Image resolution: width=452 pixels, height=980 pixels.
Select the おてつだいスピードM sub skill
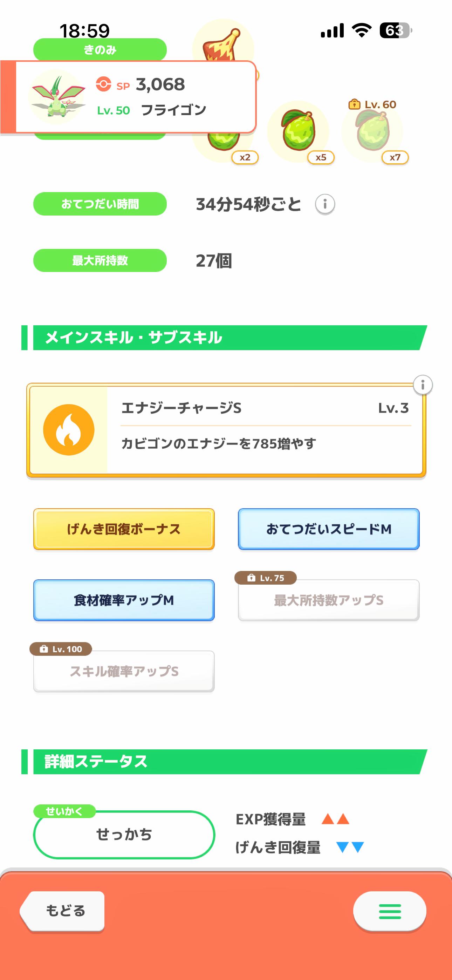click(x=329, y=529)
